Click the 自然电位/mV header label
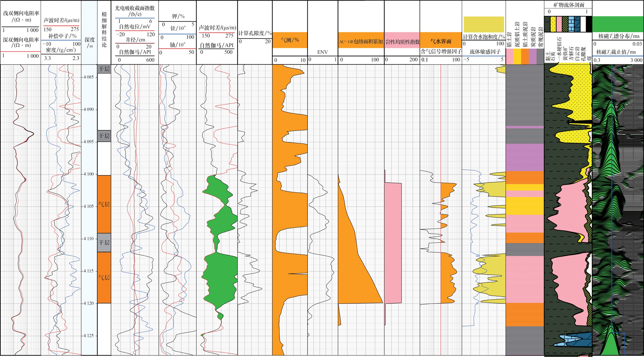644x357 pixels. (x=135, y=27)
